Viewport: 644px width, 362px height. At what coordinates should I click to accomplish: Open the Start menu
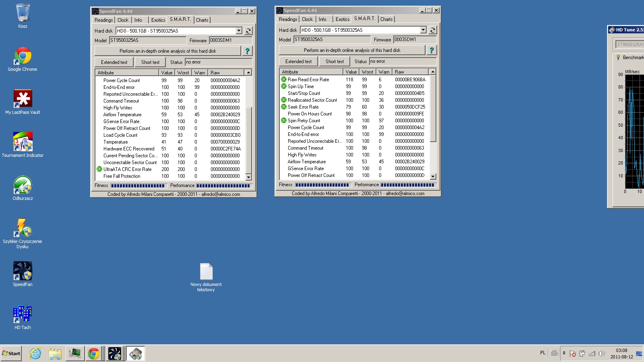point(11,354)
